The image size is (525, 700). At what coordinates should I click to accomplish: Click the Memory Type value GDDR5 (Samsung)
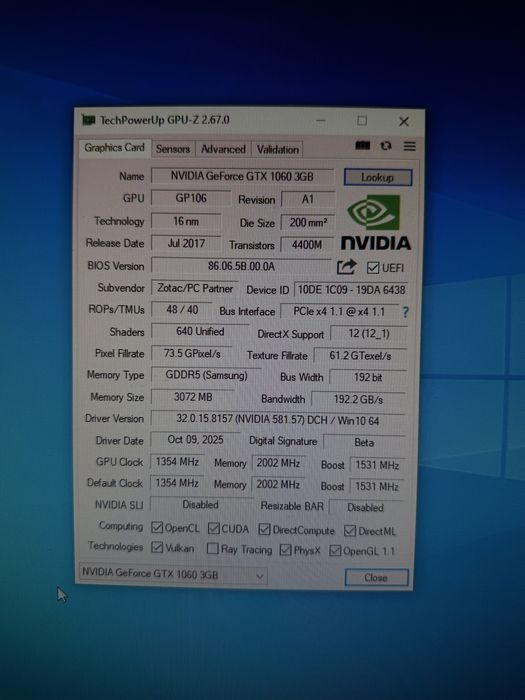click(206, 375)
